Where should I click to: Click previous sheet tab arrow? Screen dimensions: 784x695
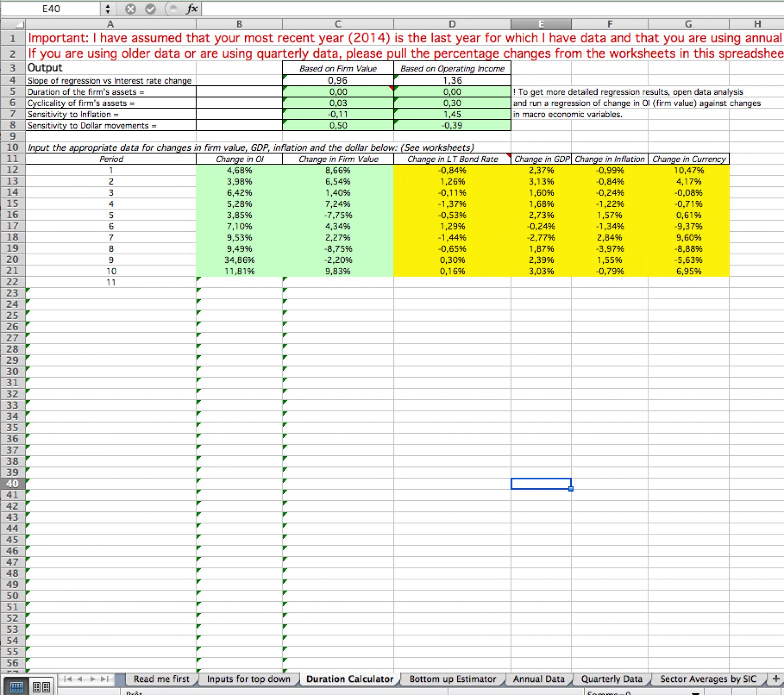pyautogui.click(x=80, y=679)
